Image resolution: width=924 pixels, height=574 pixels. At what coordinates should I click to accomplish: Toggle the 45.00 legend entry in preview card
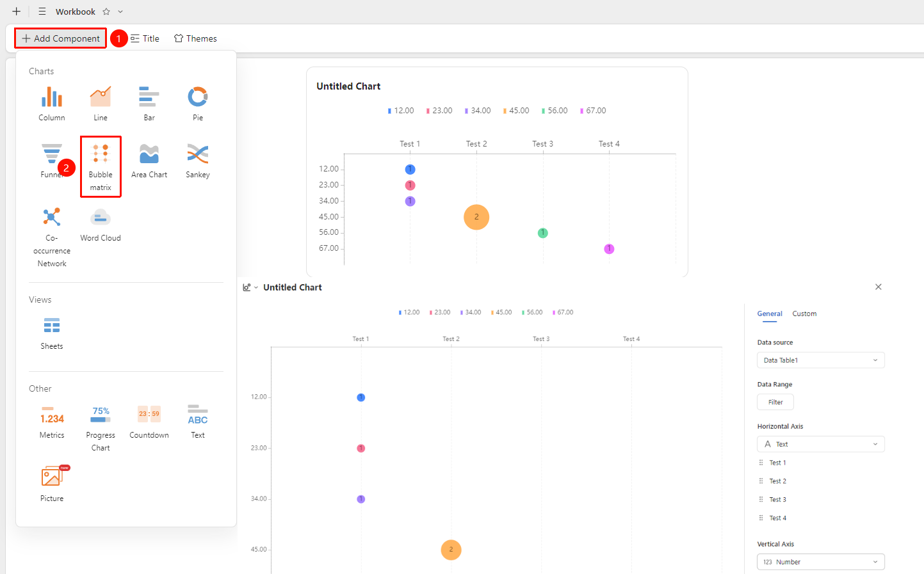pyautogui.click(x=516, y=111)
